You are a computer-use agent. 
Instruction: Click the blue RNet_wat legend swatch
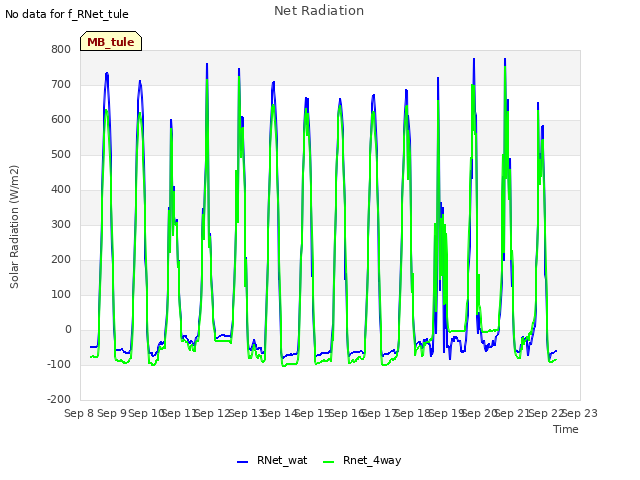click(x=242, y=462)
